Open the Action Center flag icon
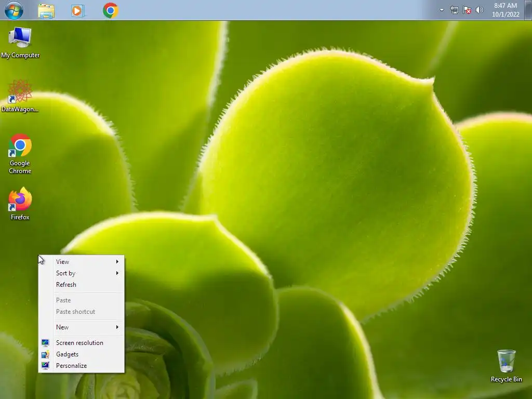 (x=467, y=10)
